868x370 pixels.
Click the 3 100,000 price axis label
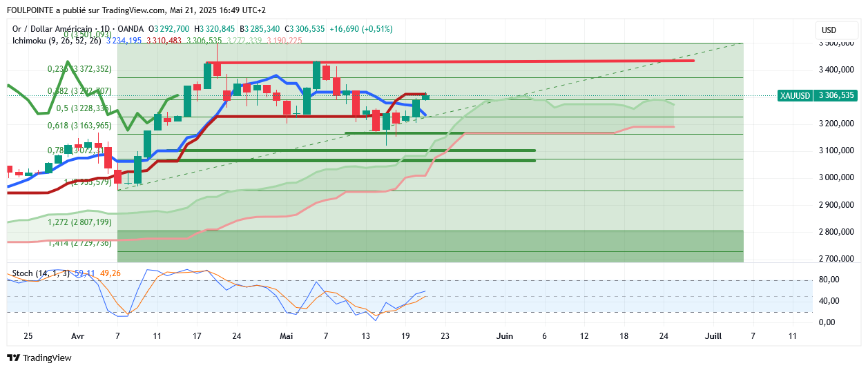click(837, 150)
